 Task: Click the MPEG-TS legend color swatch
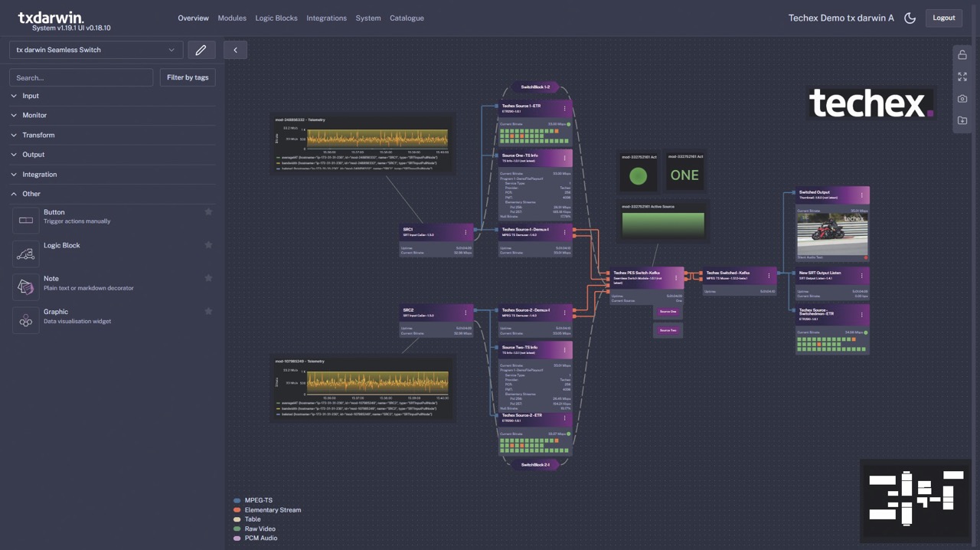pos(237,500)
